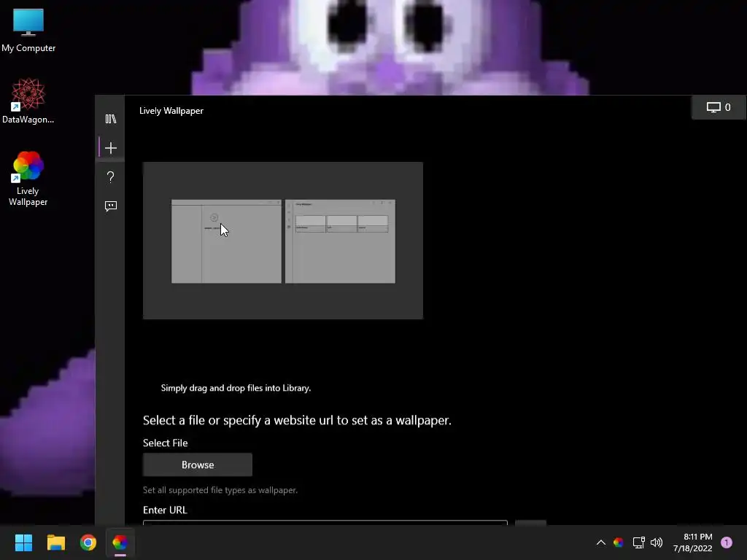Launch Google Chrome from the taskbar
The width and height of the screenshot is (747, 560).
point(88,542)
